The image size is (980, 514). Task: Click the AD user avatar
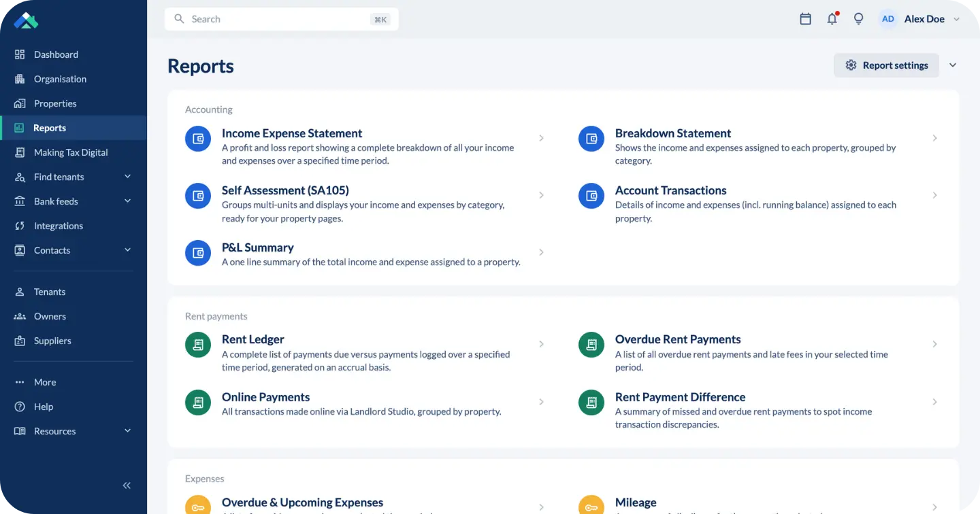click(x=887, y=19)
